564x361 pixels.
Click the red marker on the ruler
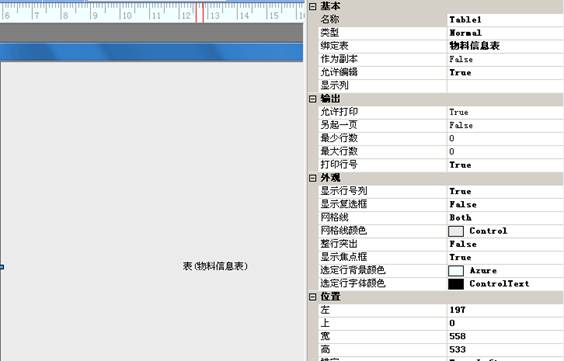click(200, 12)
